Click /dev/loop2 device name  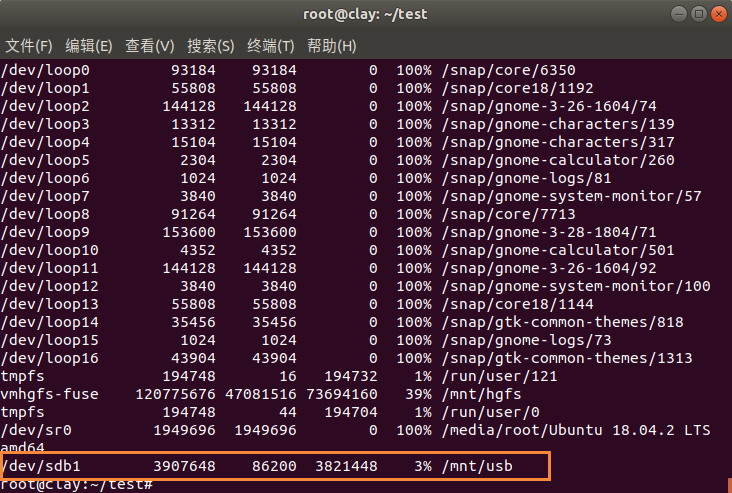pyautogui.click(x=45, y=106)
